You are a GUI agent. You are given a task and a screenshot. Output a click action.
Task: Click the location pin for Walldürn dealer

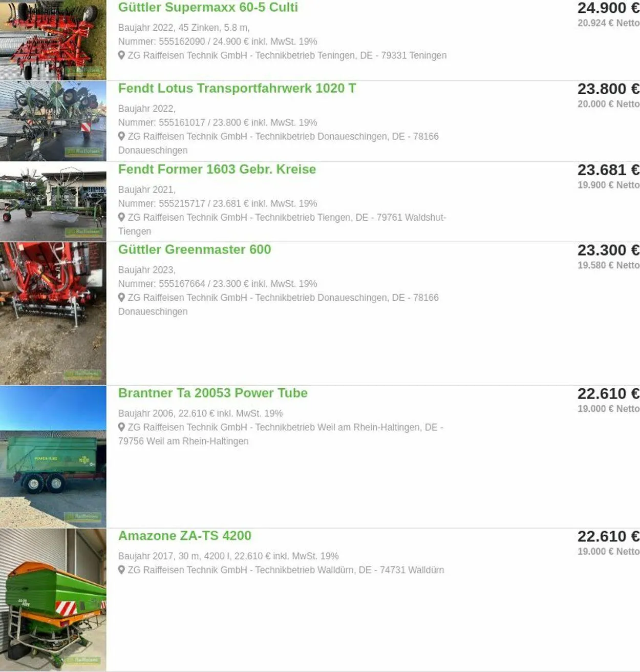[x=121, y=570]
